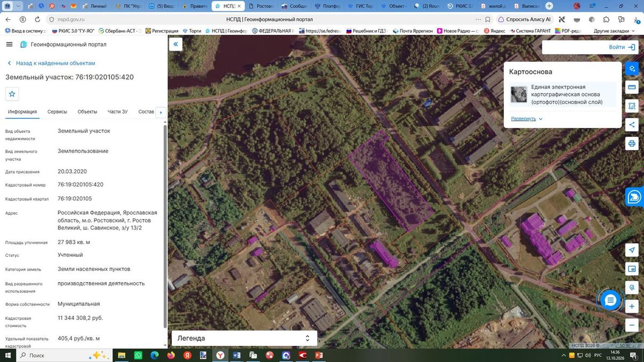Select the Единая электронная картографическая основа thumbnail
This screenshot has width=644, height=362.
tap(519, 94)
